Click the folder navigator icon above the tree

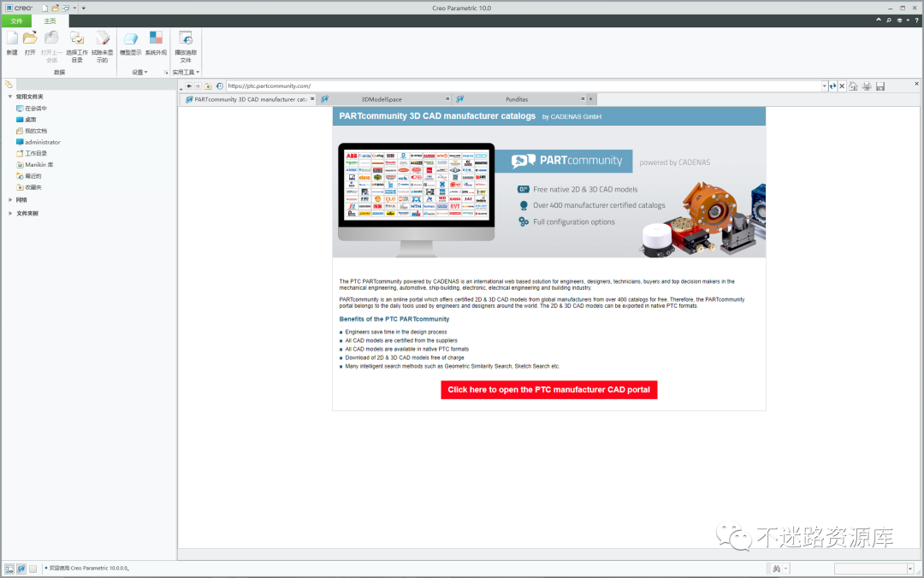pos(9,85)
